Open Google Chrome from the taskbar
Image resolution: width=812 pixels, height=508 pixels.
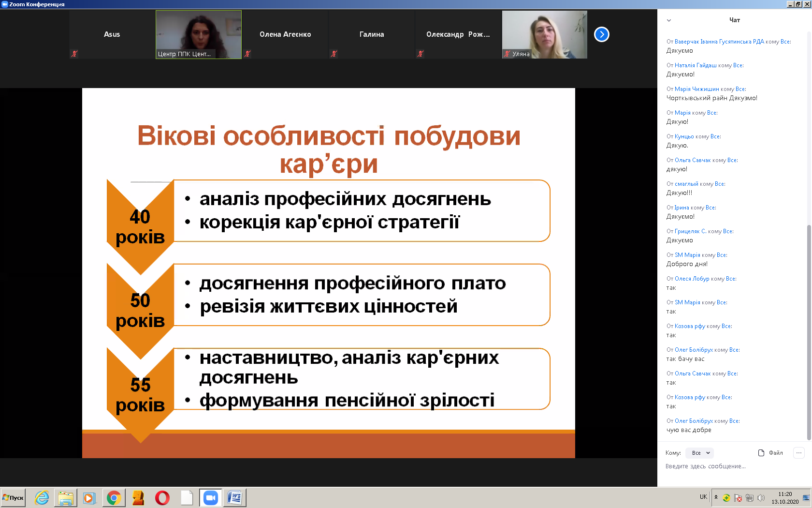point(114,497)
